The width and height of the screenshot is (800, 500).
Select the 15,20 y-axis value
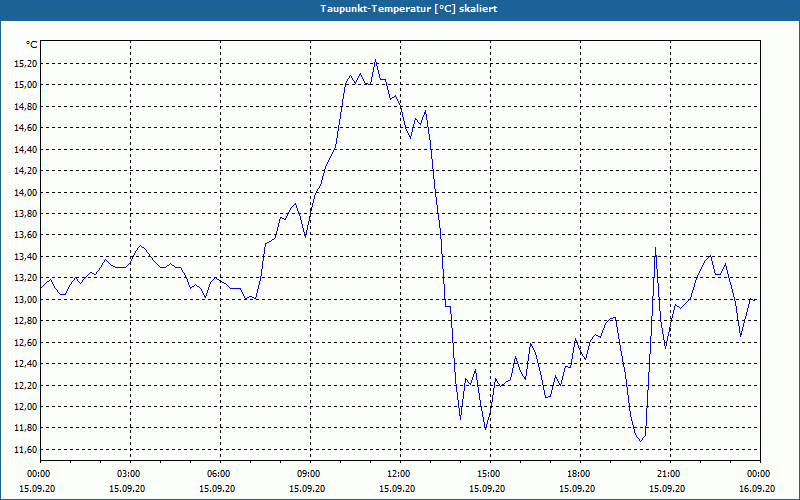click(26, 63)
